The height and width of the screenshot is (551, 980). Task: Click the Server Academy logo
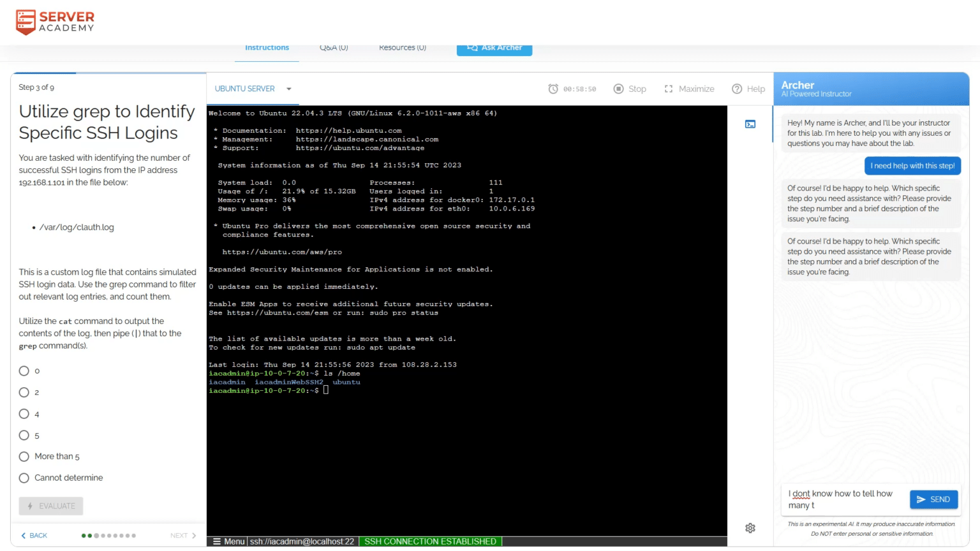[x=55, y=22]
